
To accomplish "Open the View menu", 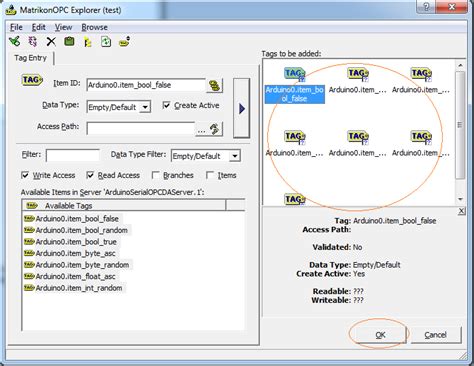I will click(x=63, y=27).
